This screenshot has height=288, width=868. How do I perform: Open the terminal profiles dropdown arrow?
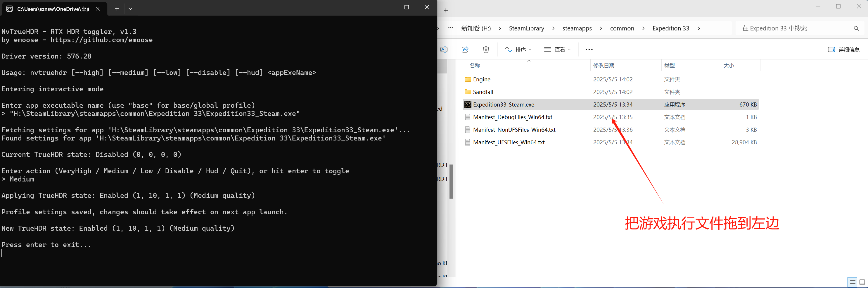(130, 9)
